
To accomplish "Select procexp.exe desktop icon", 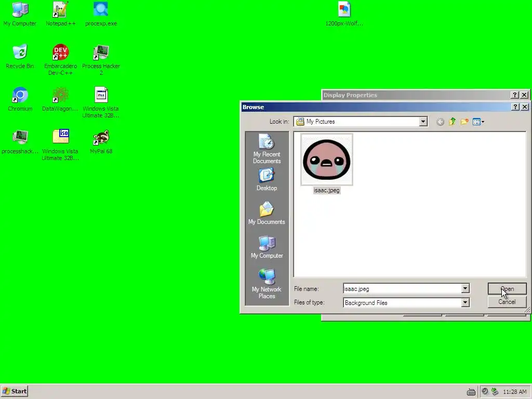I will coord(101,14).
